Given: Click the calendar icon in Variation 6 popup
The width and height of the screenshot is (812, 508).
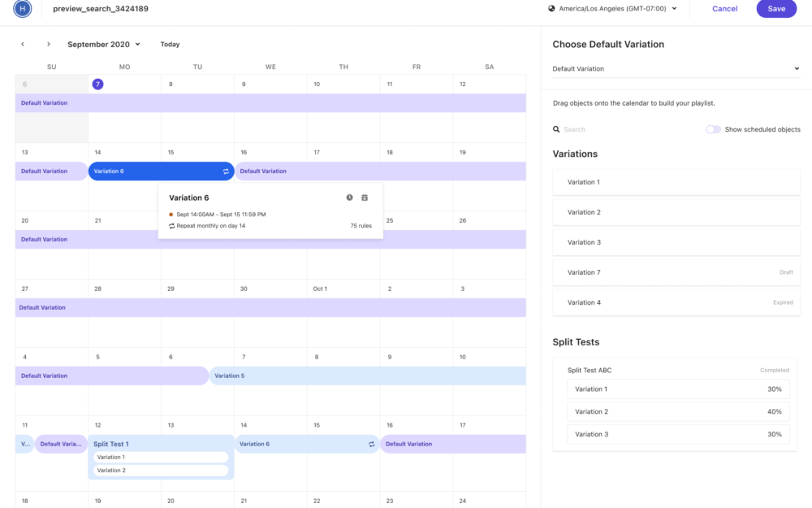Looking at the screenshot, I should click(x=365, y=198).
